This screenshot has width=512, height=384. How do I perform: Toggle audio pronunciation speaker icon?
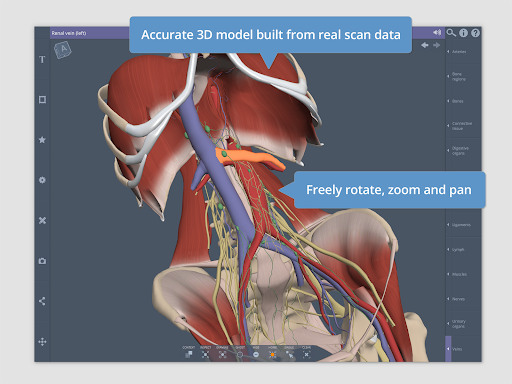pos(437,32)
